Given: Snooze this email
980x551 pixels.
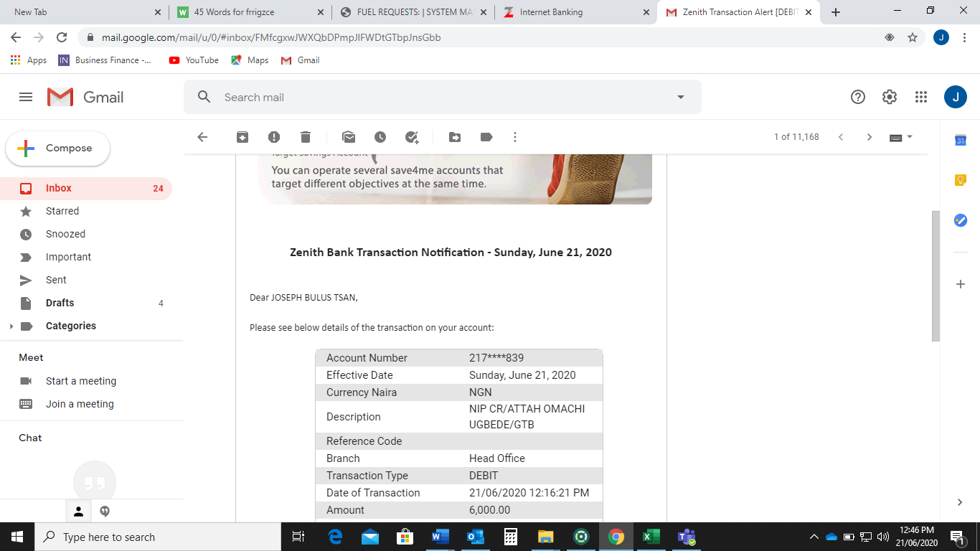Looking at the screenshot, I should point(380,137).
